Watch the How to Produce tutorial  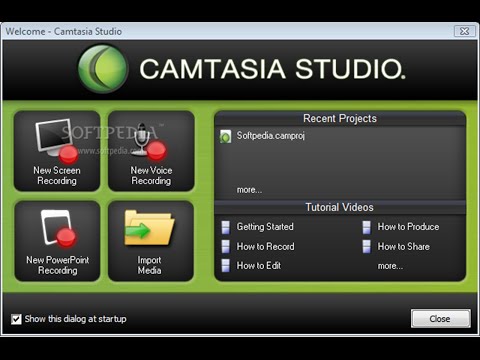click(x=408, y=227)
